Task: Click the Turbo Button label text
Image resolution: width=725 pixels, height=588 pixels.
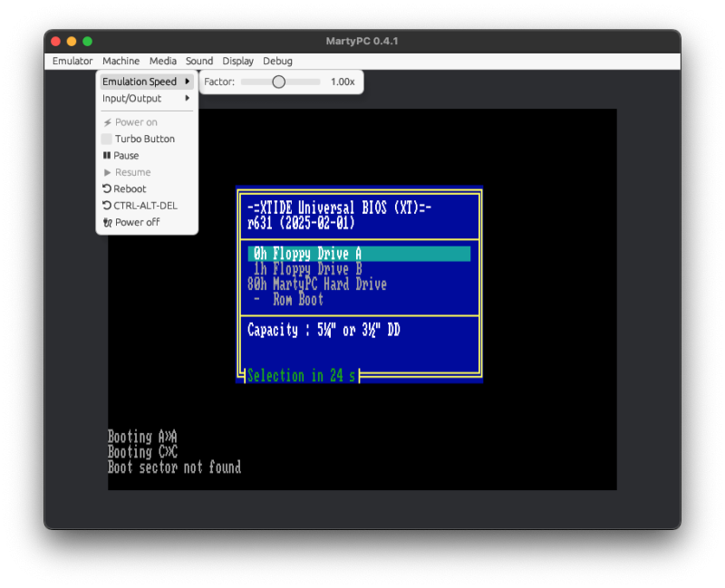Action: pyautogui.click(x=145, y=139)
